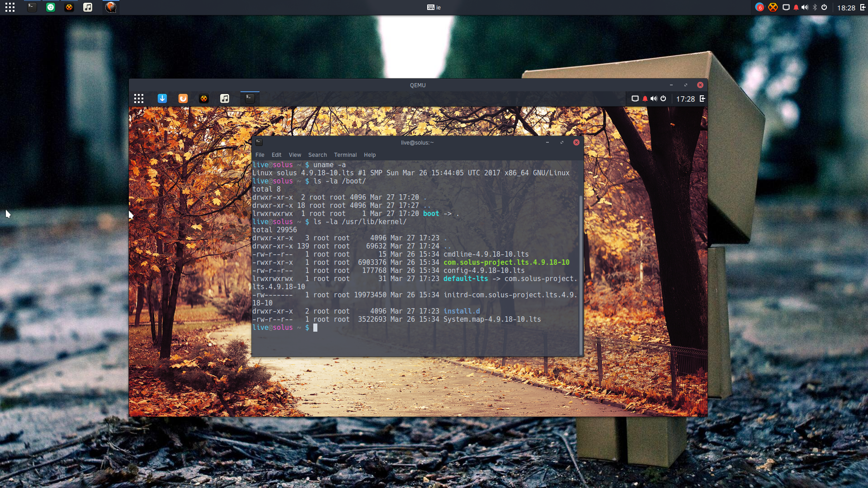Minimize the live@solus terminal window
868x488 pixels.
[547, 142]
